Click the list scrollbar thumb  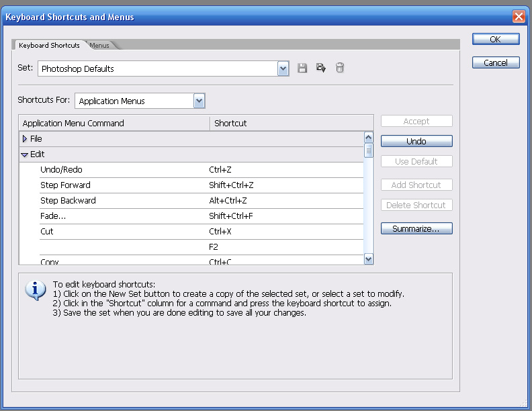[x=369, y=150]
